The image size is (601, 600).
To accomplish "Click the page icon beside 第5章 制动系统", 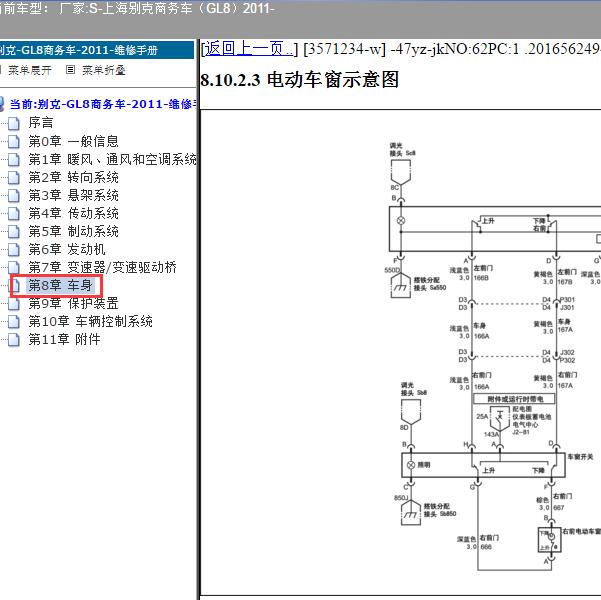I will click(x=14, y=232).
